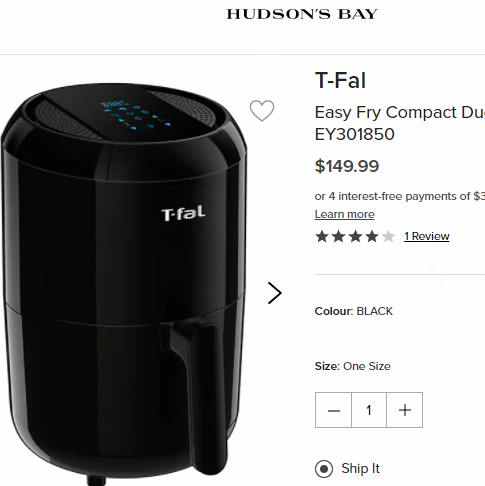Decrease quantity with the minus button
485x486 pixels.
pyautogui.click(x=333, y=410)
